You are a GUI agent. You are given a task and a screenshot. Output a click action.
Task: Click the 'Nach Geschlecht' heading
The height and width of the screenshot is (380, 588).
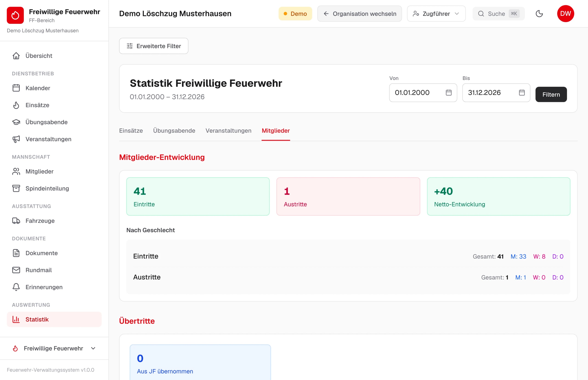[150, 230]
